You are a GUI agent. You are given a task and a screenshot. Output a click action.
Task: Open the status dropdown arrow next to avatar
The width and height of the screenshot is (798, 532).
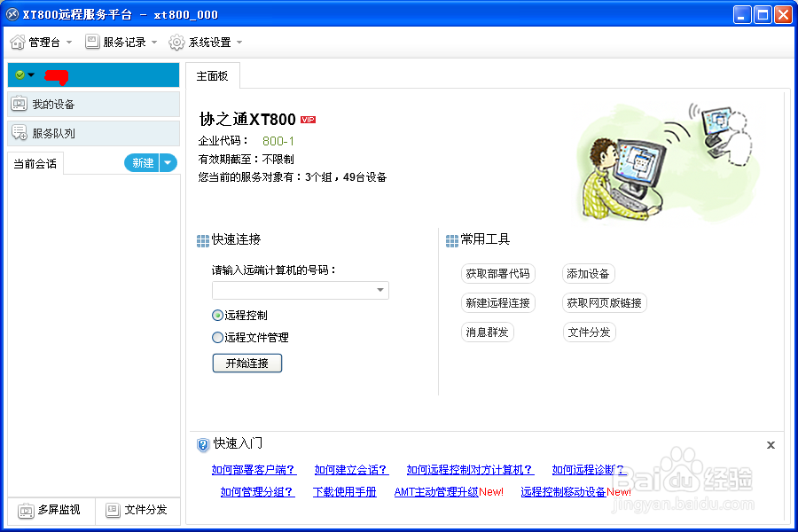tap(29, 75)
